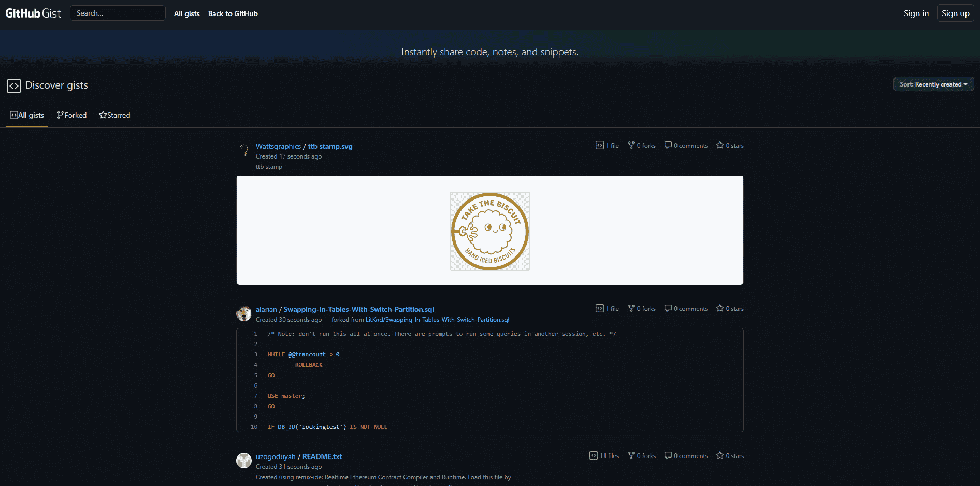Click uzogoduyah's profile avatar
Screen dimensions: 980x486
(x=243, y=461)
